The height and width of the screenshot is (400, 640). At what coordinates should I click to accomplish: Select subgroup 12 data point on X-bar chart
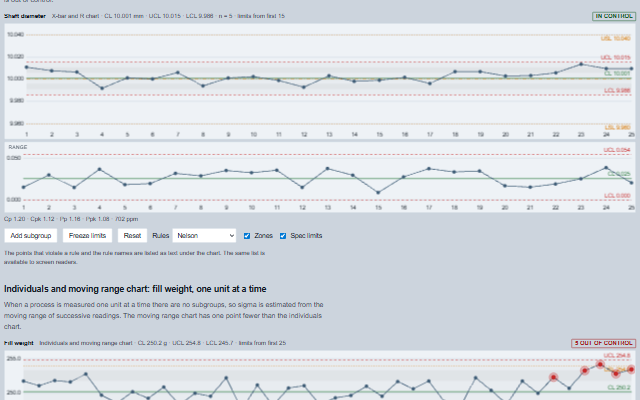[x=304, y=87]
